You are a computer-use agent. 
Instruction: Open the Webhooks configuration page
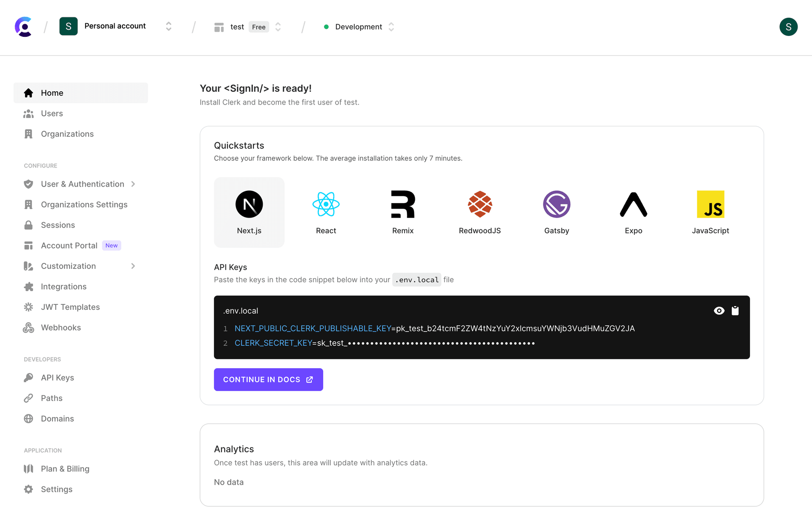coord(61,327)
